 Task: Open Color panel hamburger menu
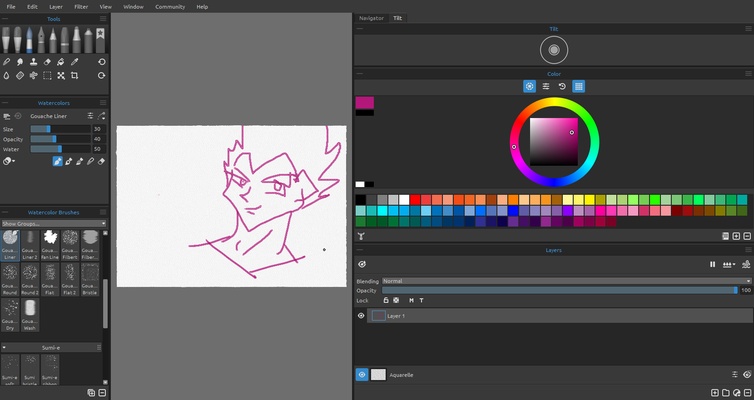(748, 74)
